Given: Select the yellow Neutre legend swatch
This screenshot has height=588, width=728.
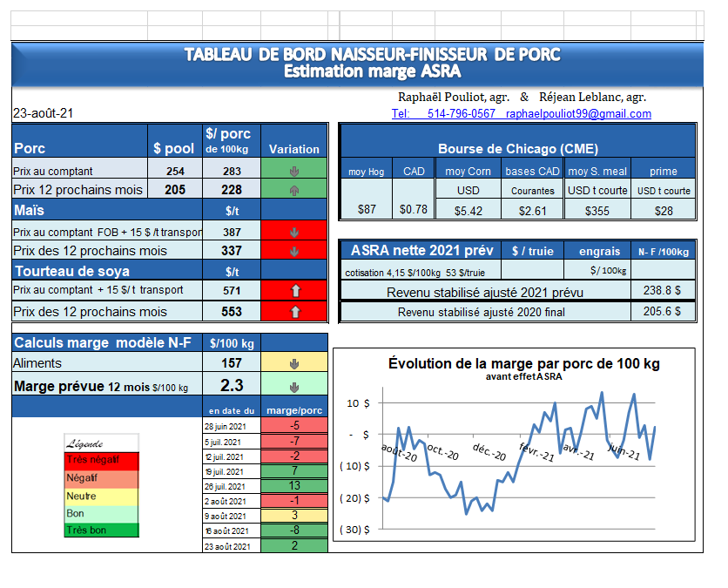Looking at the screenshot, I should click(x=101, y=496).
